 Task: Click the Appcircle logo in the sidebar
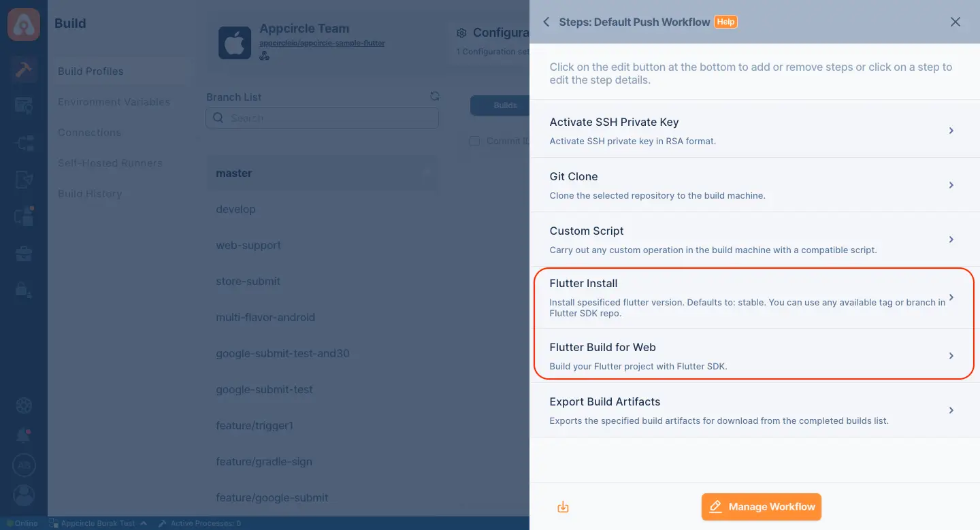pyautogui.click(x=24, y=24)
